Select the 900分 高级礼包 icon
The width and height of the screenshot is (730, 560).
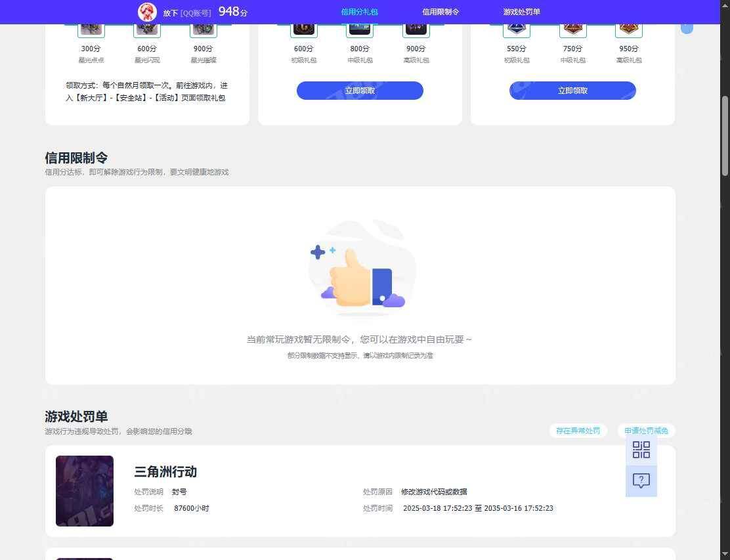416,30
